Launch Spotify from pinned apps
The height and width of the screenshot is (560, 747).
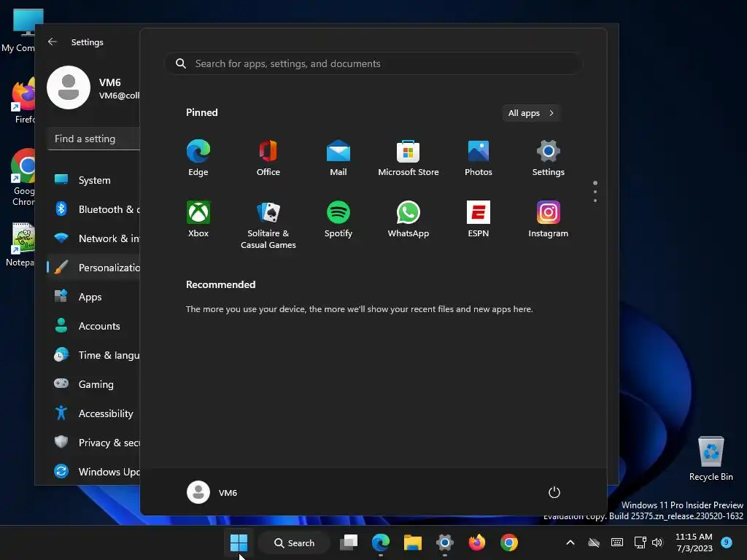point(338,219)
